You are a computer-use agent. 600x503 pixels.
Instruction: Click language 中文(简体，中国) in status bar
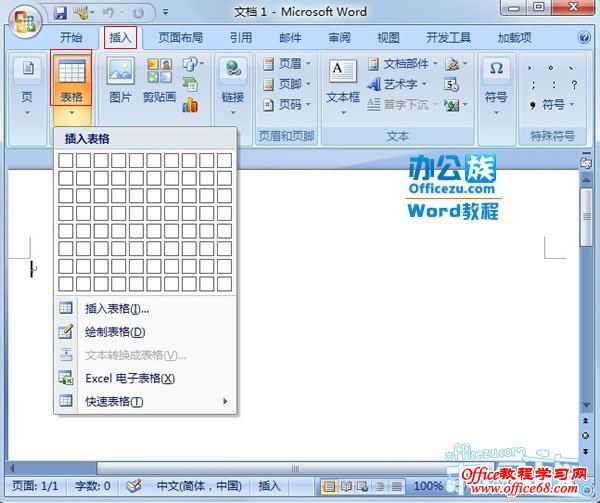point(199,486)
